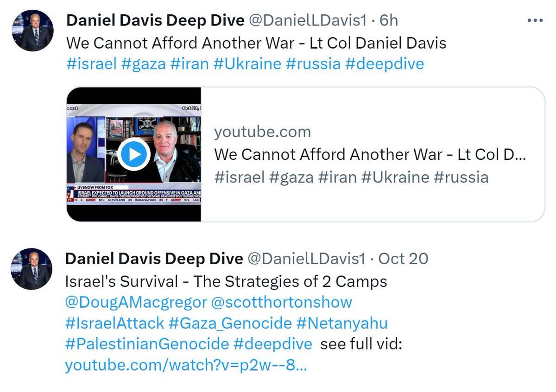556x392 pixels.
Task: Play the embedded YouTube video preview
Action: [133, 154]
